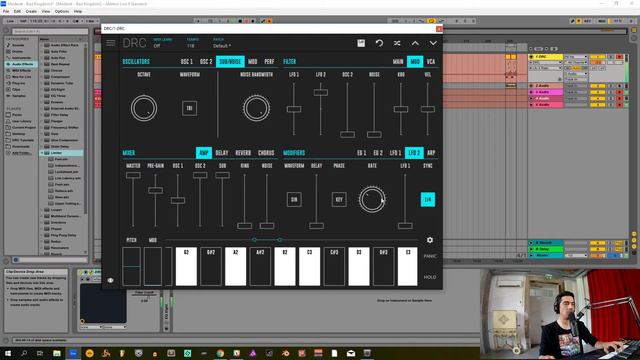Click the filter KBD slider handle
640x360 pixels.
click(401, 109)
